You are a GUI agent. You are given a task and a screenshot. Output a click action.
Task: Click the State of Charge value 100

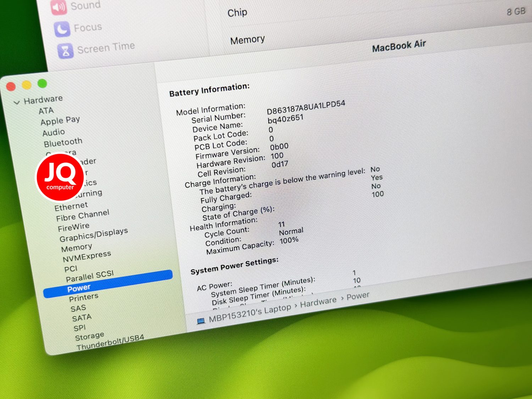tap(377, 194)
